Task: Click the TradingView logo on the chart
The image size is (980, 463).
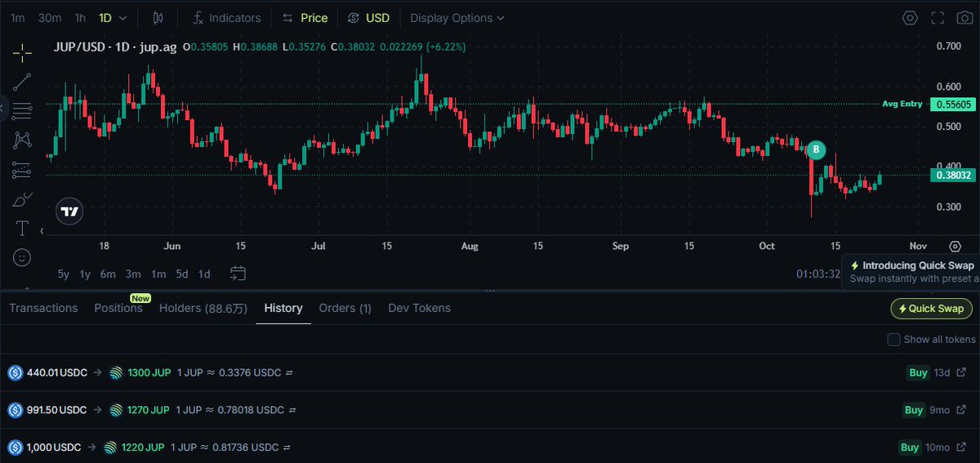Action: [x=71, y=211]
